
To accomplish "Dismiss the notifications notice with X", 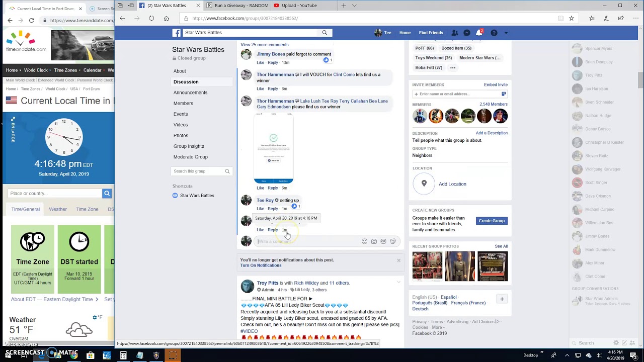I will pyautogui.click(x=398, y=260).
